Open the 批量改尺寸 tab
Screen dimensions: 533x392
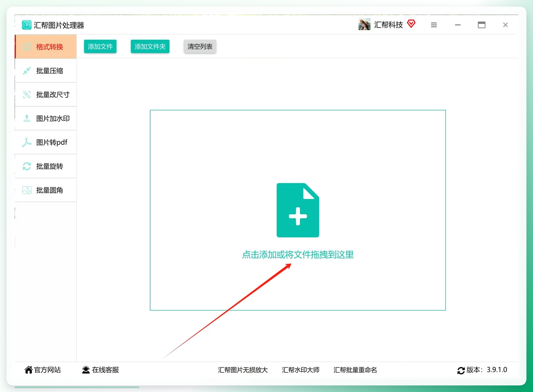tap(46, 95)
